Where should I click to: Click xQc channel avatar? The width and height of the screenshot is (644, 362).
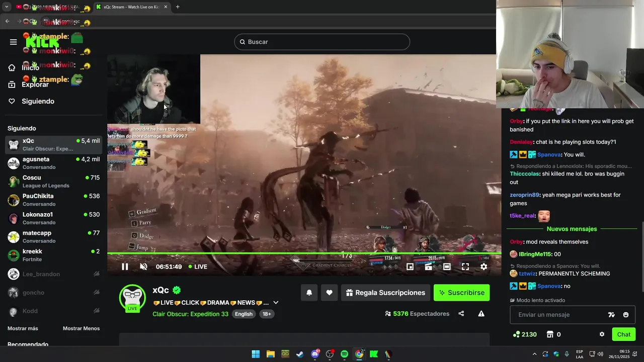[132, 298]
